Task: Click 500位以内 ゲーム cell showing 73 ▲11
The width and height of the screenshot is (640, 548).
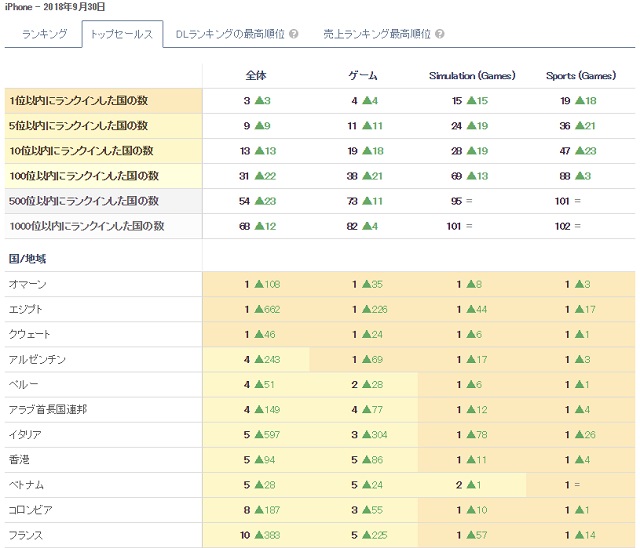Action: point(364,201)
